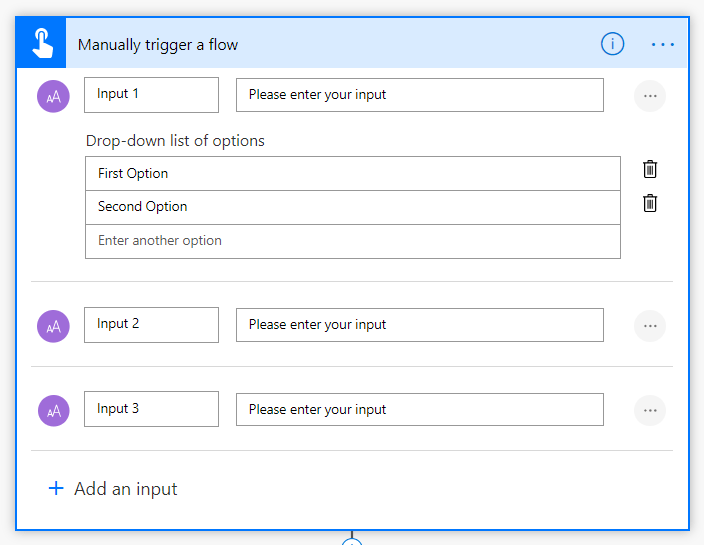Click the text type icon for Input 3
Viewport: 704px width, 545px height.
[x=53, y=411]
